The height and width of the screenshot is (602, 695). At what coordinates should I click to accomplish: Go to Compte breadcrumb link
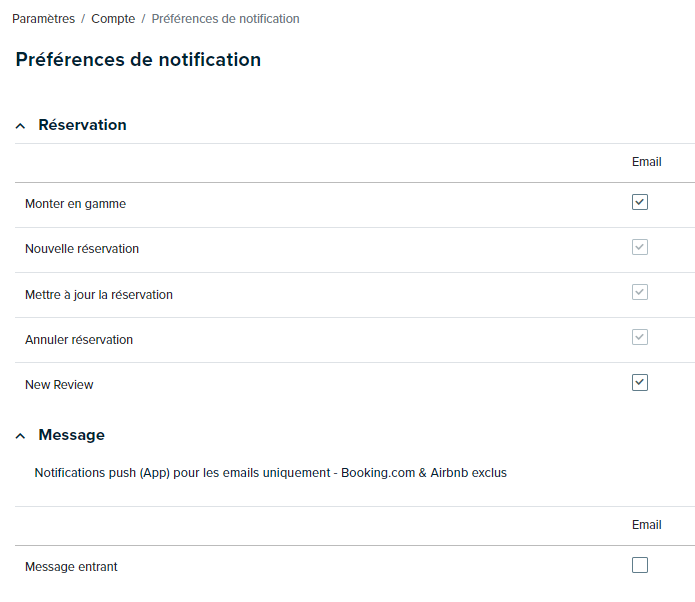click(x=113, y=19)
